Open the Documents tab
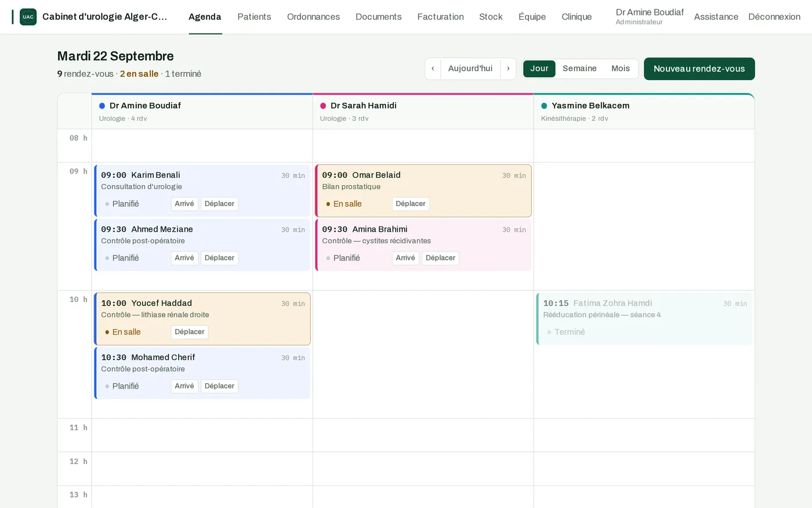The width and height of the screenshot is (812, 508). (x=379, y=17)
